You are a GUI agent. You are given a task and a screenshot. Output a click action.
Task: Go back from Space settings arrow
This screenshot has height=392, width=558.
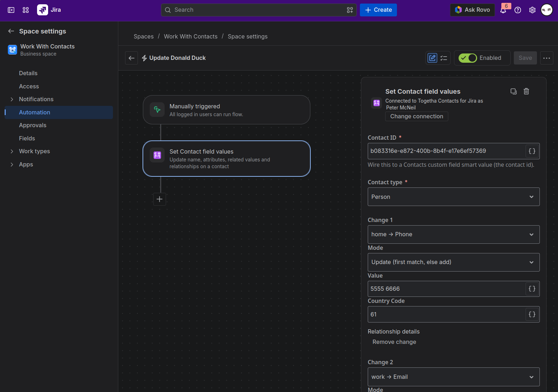tap(11, 31)
